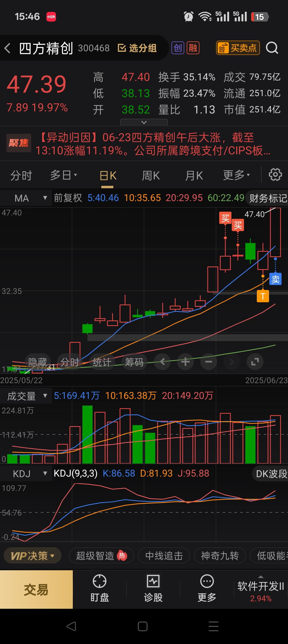Expand the quote details chevron
288x644 pixels.
pyautogui.click(x=144, y=122)
